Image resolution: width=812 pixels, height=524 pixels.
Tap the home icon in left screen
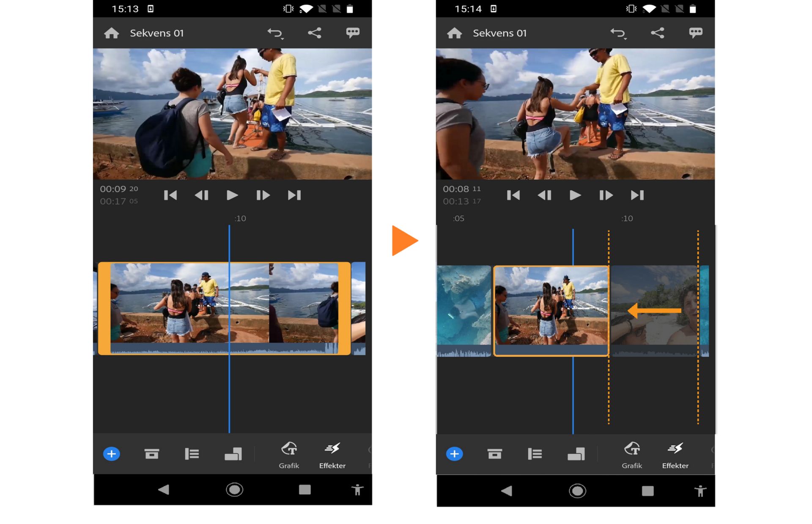point(112,33)
